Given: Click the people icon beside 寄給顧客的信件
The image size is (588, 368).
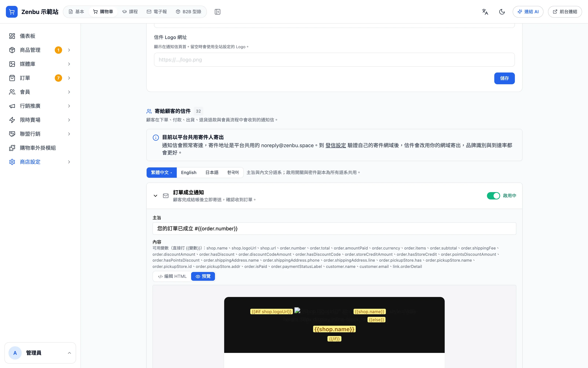Looking at the screenshot, I should pyautogui.click(x=149, y=111).
